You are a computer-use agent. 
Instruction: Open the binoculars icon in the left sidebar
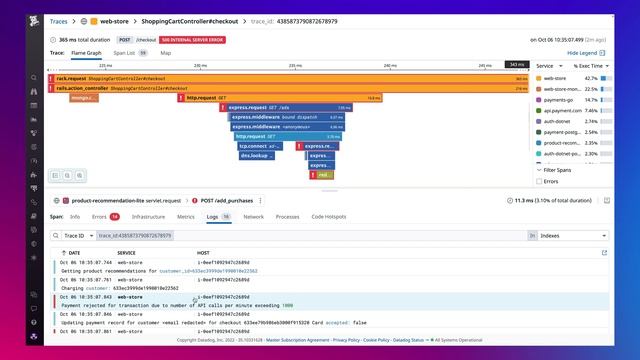tap(34, 91)
